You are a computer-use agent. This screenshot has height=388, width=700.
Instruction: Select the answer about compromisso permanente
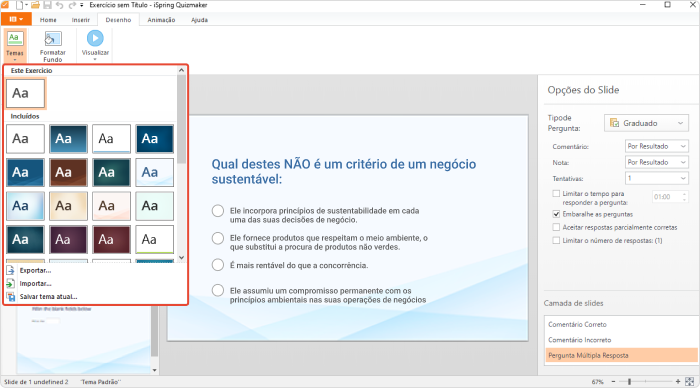coord(218,290)
